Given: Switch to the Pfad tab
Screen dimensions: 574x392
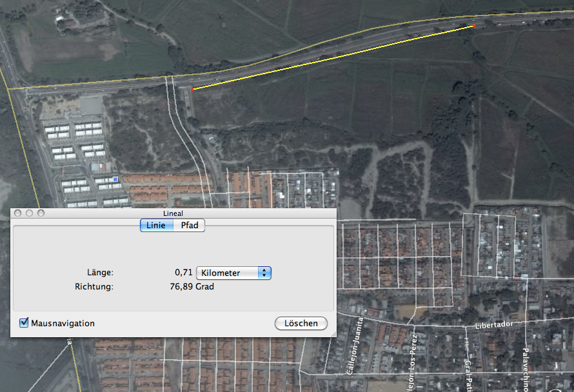Looking at the screenshot, I should tap(189, 225).
